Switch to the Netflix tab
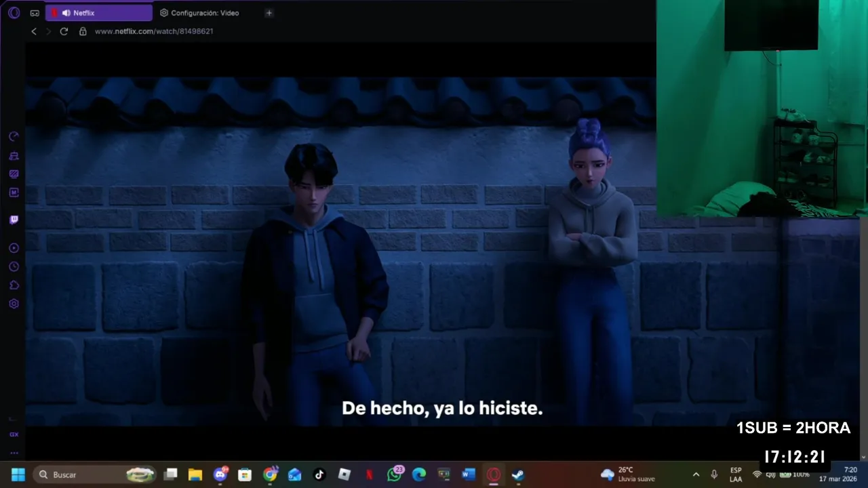The image size is (868, 488). tap(99, 13)
